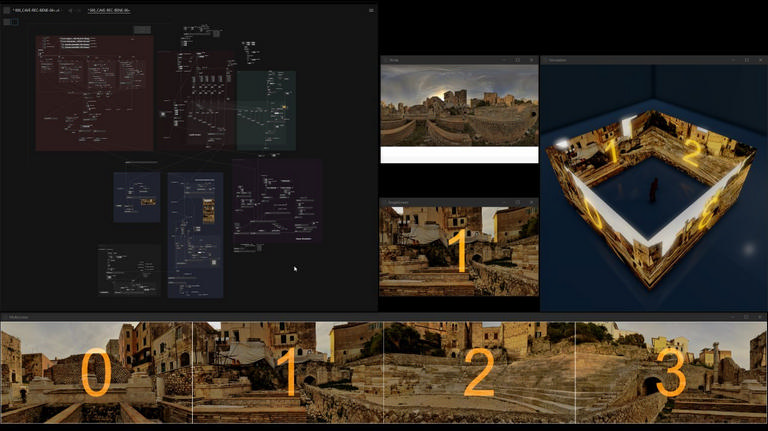Select screen panel 3 in the Multiscreen window

pos(671,372)
